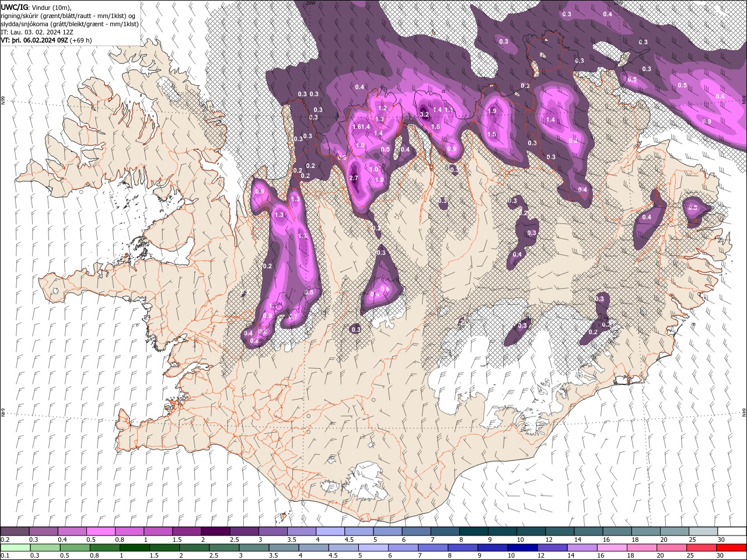Click the bright red lower swatch labeled 30
This screenshot has width=747, height=560.
pyautogui.click(x=731, y=548)
